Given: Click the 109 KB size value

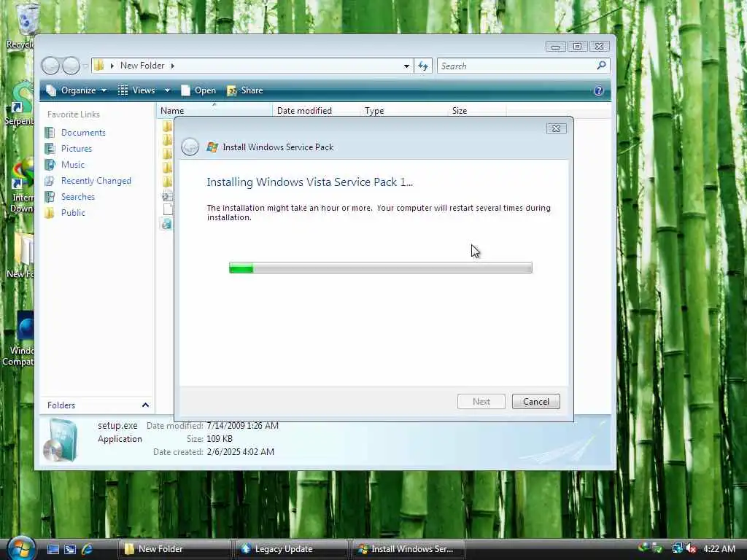Looking at the screenshot, I should pos(220,439).
